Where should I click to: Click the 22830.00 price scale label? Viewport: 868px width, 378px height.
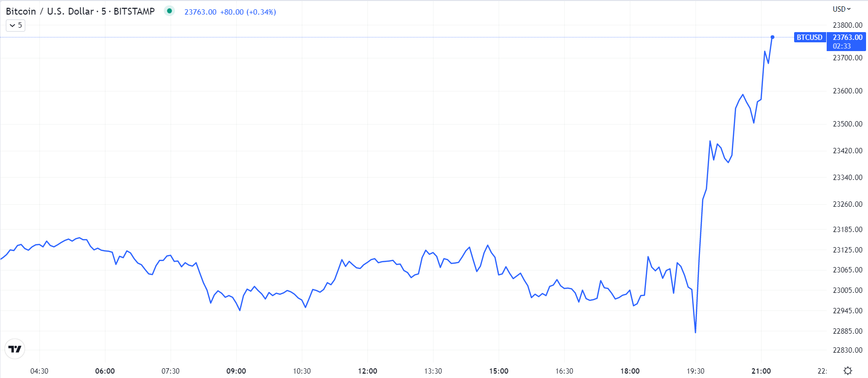[848, 350]
